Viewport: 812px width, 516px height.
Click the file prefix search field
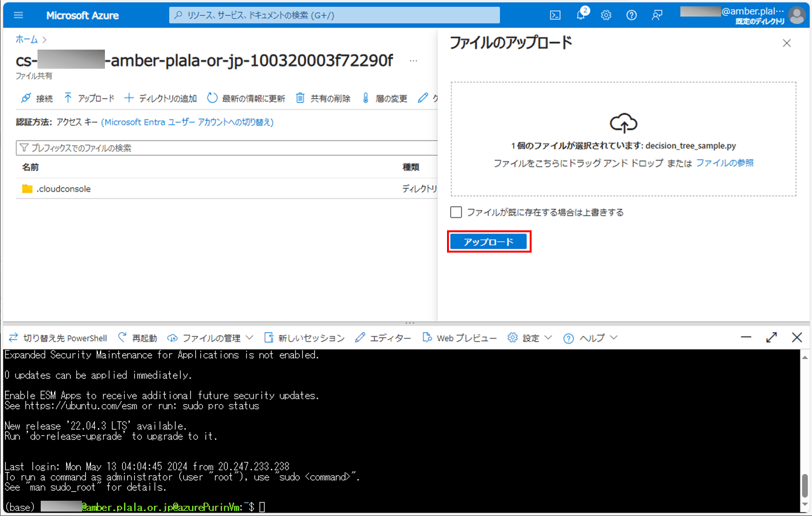click(223, 148)
